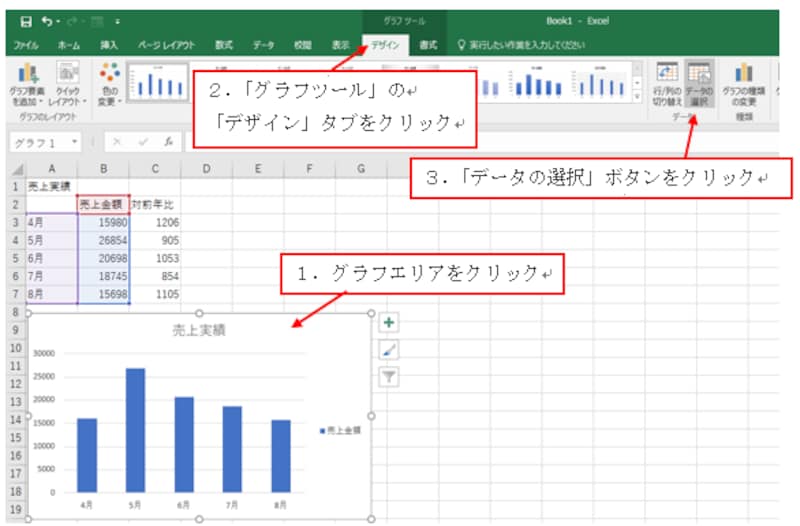Click the fx insert function icon
The image size is (800, 526).
point(168,142)
